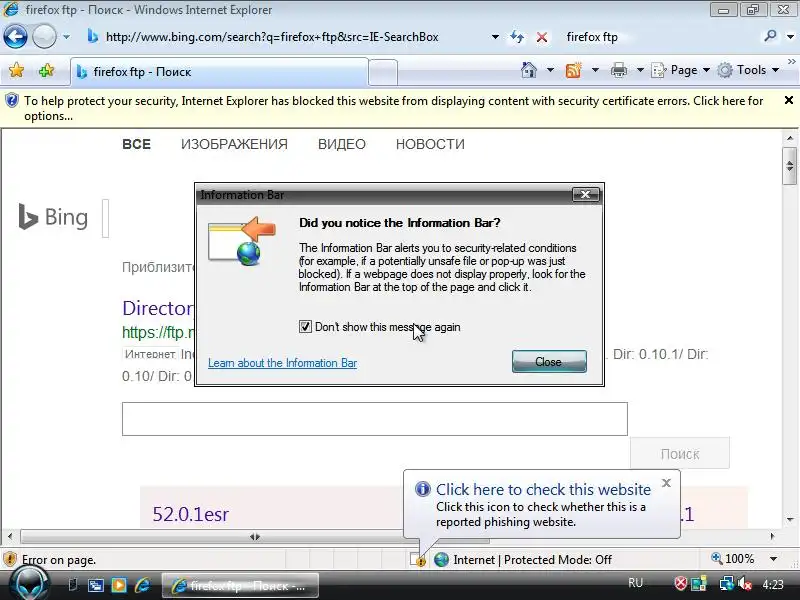Click the security Information Bar message
The width and height of the screenshot is (800, 600).
[x=393, y=108]
